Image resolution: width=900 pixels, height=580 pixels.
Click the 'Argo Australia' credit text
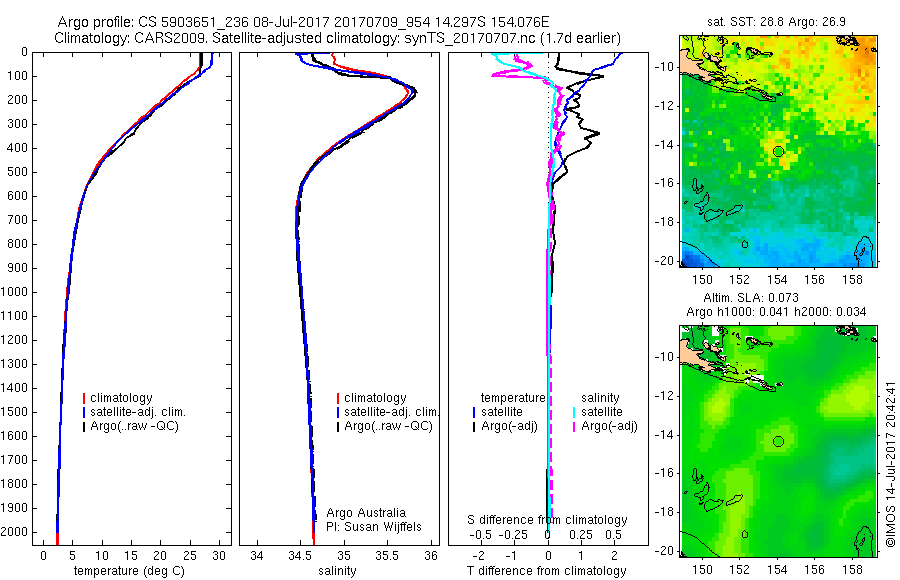[x=366, y=513]
